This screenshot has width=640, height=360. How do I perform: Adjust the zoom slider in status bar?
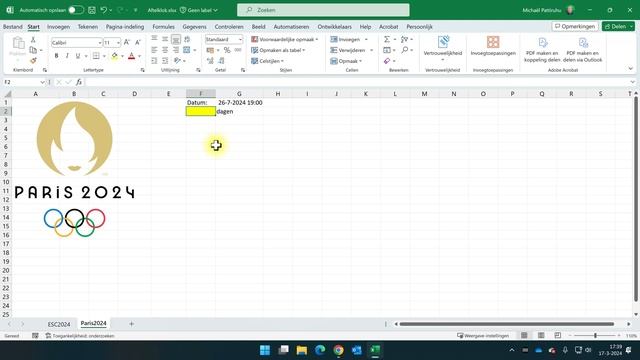pos(595,336)
